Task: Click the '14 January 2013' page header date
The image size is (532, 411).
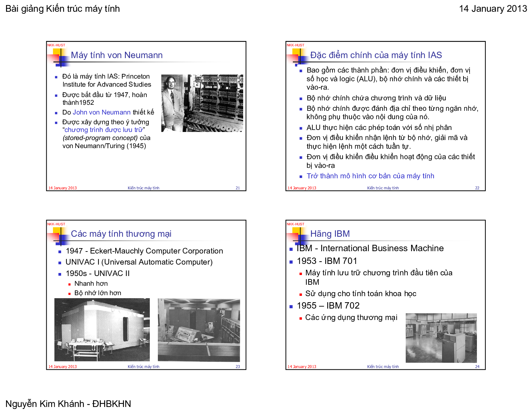Action: (x=493, y=9)
